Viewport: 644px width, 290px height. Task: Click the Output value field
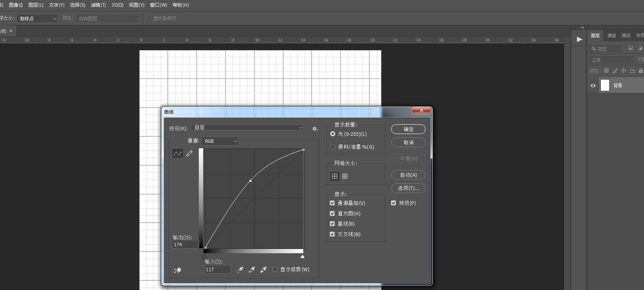coord(185,244)
